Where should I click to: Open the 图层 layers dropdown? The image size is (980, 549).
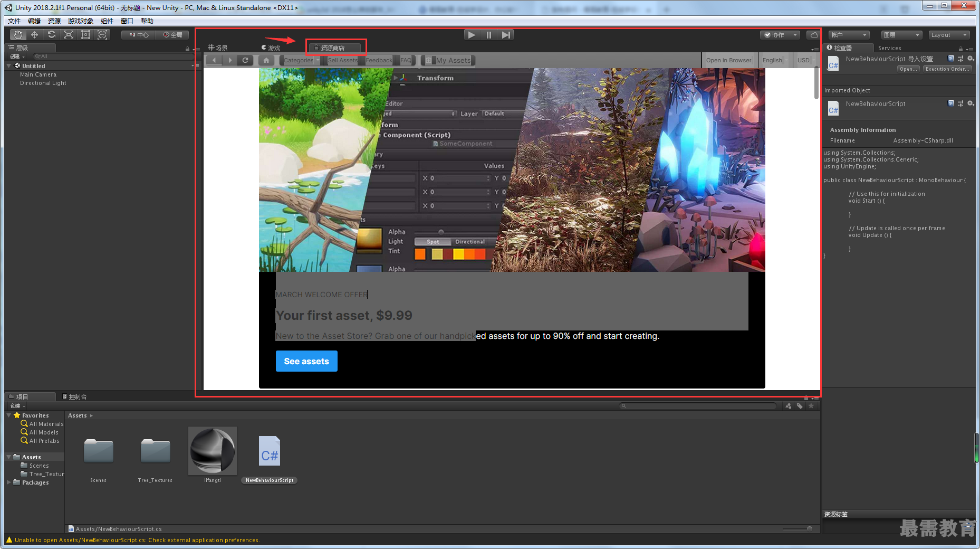pyautogui.click(x=901, y=35)
